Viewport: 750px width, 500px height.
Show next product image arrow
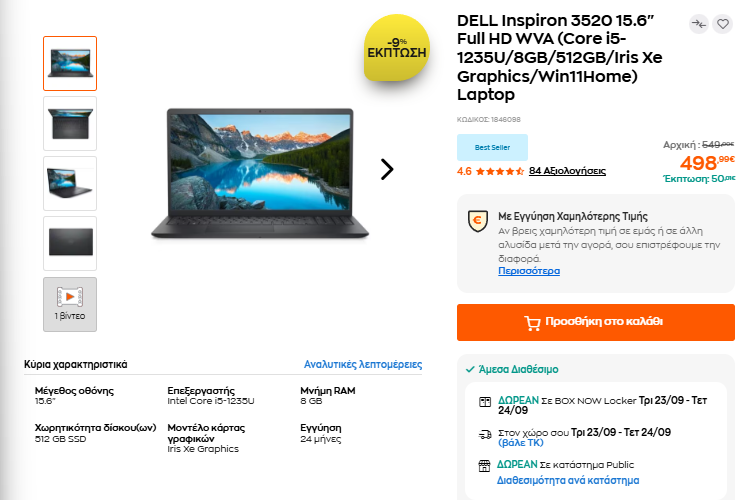coord(387,169)
